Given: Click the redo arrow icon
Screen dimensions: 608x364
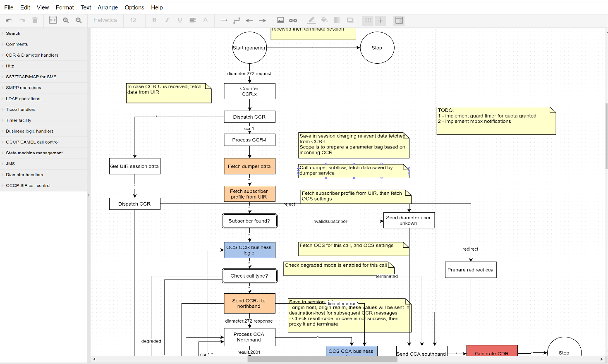Looking at the screenshot, I should pos(22,20).
